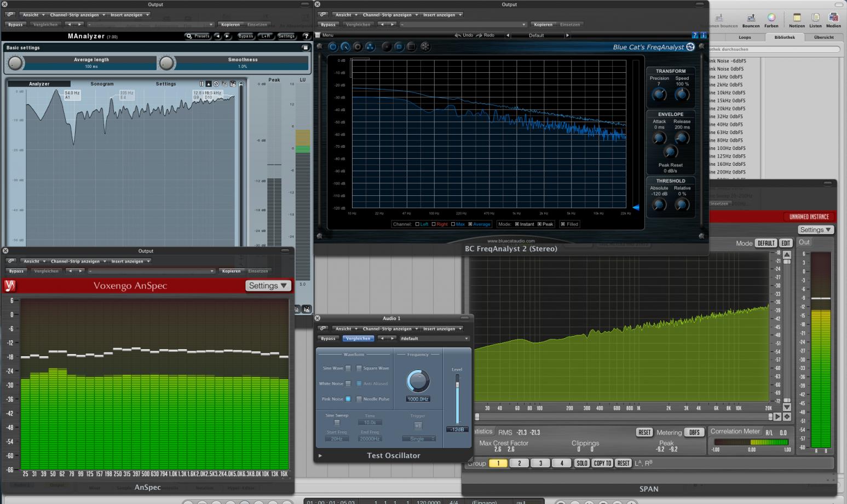Click the MAnalyzer analyzer pause icon
This screenshot has width=847, height=504.
pos(201,84)
